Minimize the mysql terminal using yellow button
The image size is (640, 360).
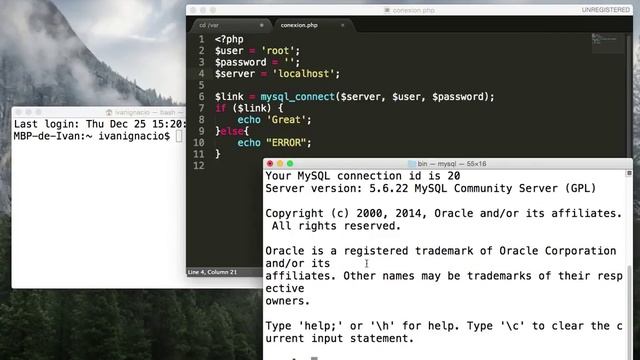click(280, 164)
